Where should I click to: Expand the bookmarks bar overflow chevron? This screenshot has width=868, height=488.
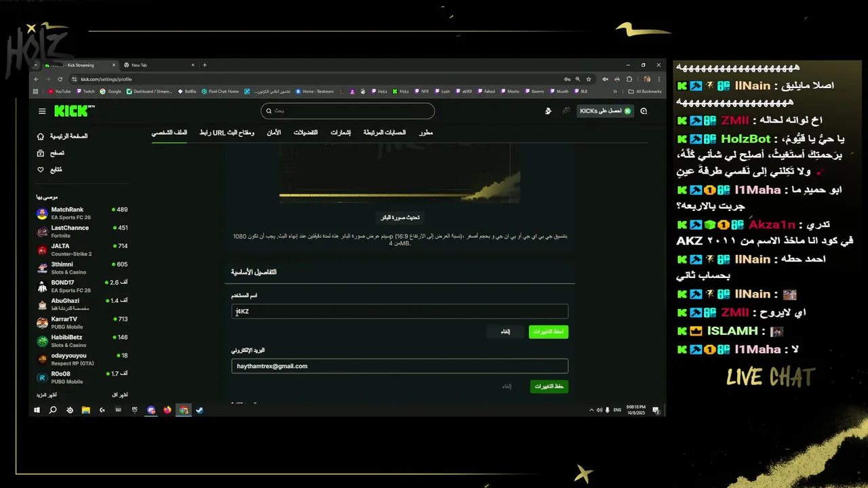615,91
